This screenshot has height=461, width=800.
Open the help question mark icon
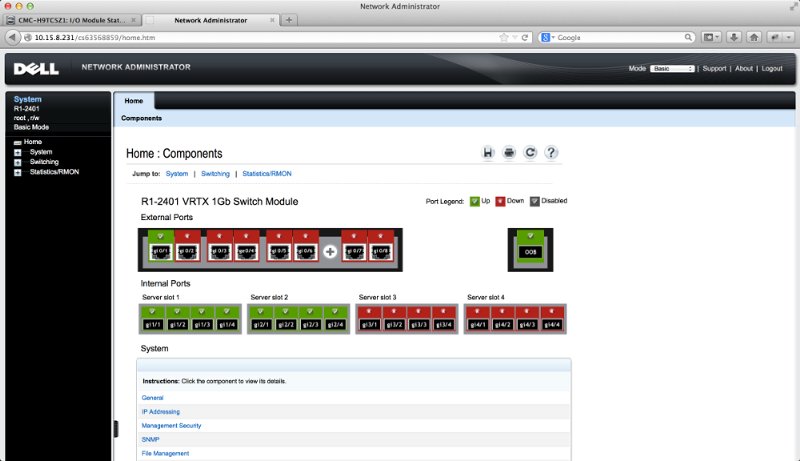(551, 152)
